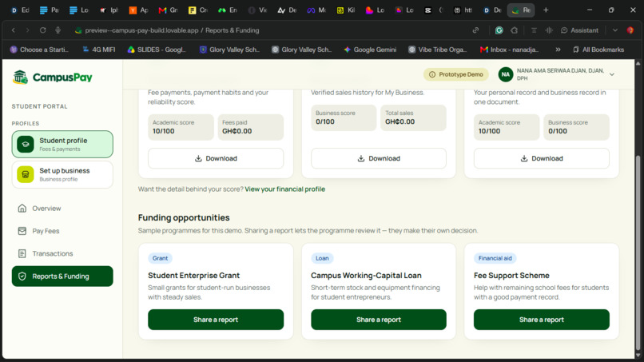
Task: Expand the user account dropdown chevron
Action: 612,74
